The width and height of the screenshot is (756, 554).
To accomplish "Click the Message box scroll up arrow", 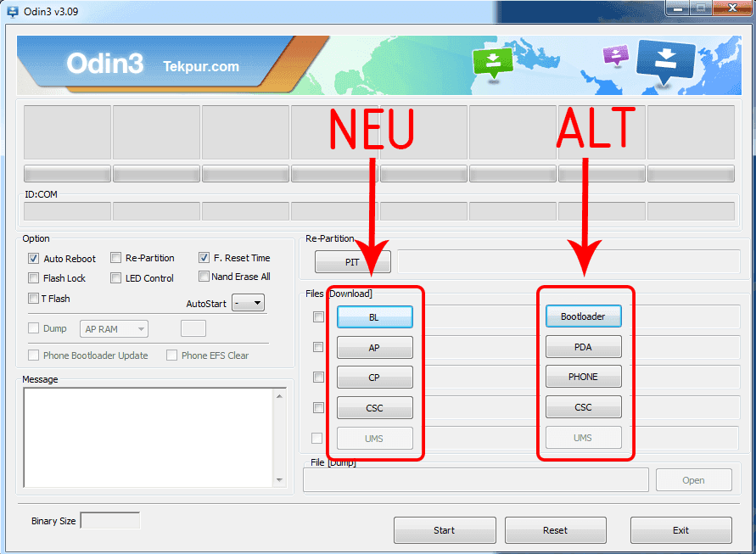I will [280, 396].
